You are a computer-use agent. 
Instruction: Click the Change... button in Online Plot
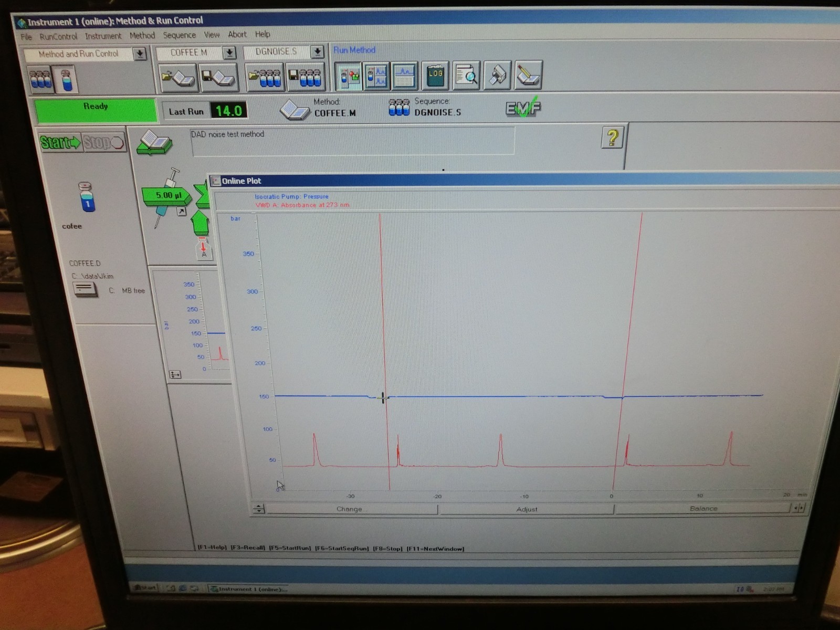[352, 509]
